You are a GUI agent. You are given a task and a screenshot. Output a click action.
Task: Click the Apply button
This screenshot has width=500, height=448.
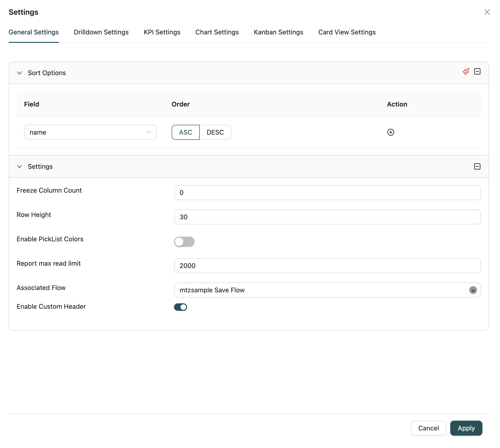click(466, 428)
